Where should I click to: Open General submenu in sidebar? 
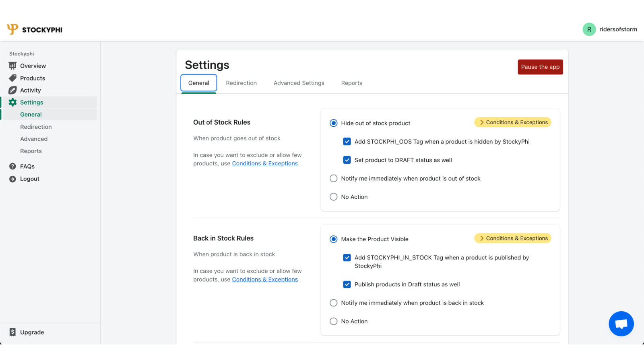(x=31, y=115)
